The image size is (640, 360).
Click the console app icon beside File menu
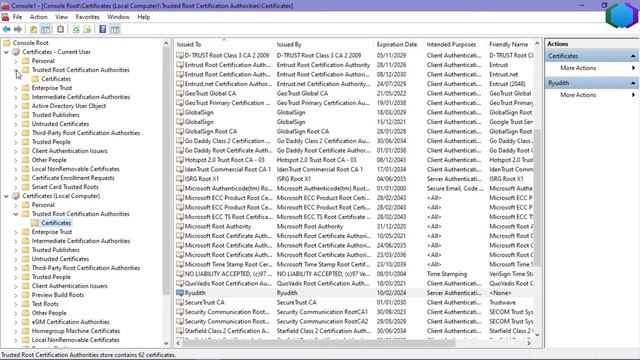(5, 17)
